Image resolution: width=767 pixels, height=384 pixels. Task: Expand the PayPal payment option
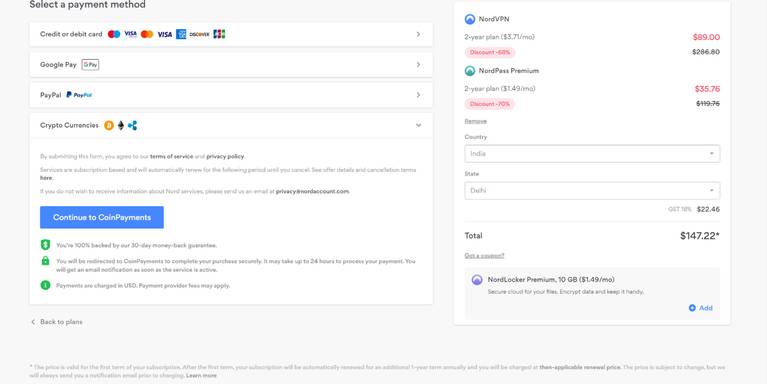(x=231, y=95)
